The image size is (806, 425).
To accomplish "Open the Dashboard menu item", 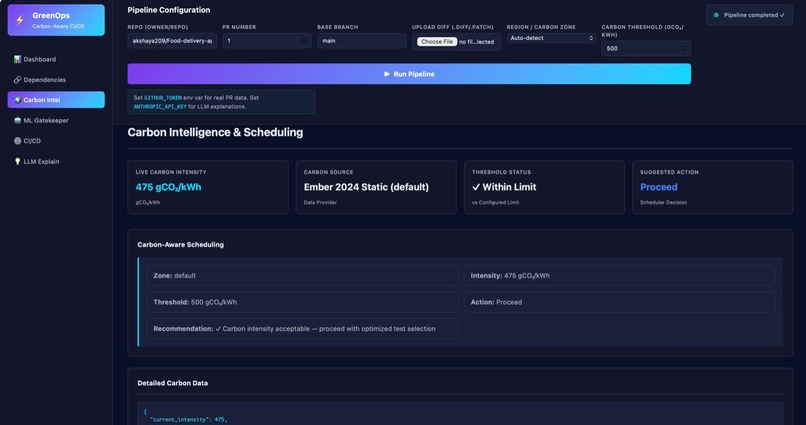I will [x=56, y=59].
